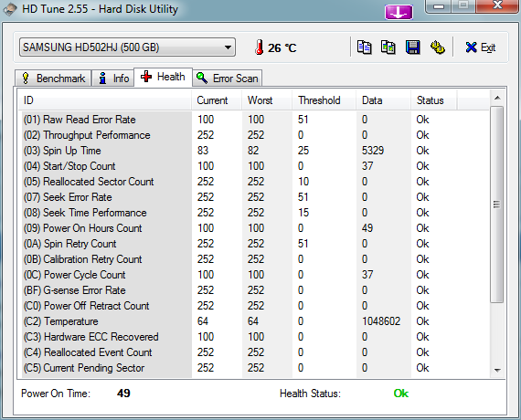This screenshot has height=420, width=521.
Task: Click the scrollbar up arrow
Action: [x=497, y=98]
